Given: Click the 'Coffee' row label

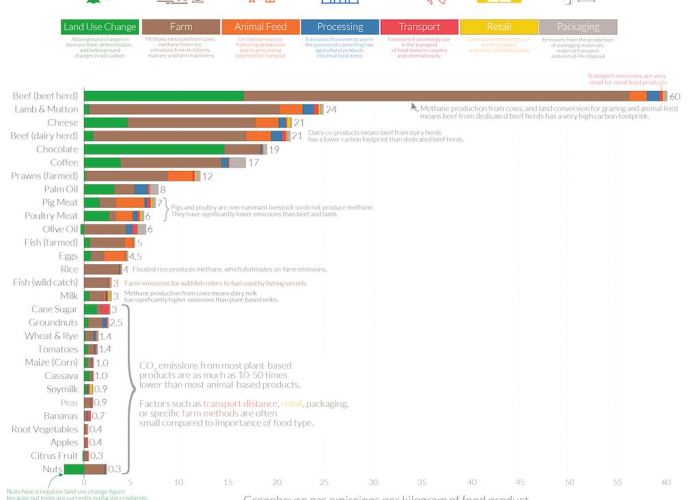Looking at the screenshot, I should pos(64,162).
